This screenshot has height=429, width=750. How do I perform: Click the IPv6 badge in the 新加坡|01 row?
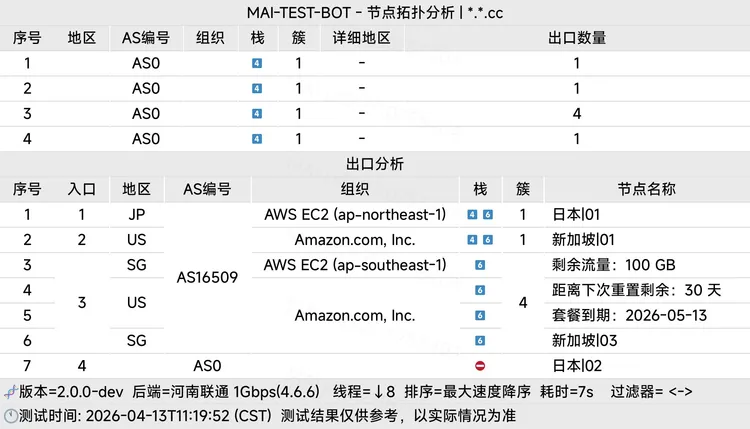[488, 240]
